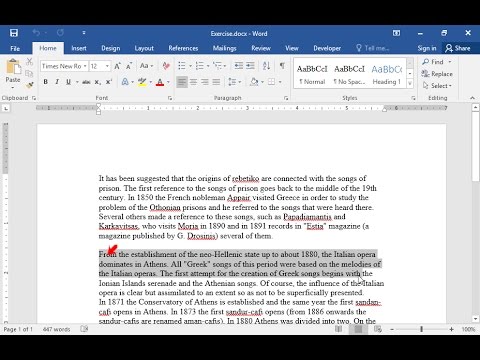
Task: Click the Paste clipboard icon
Action: 13,66
